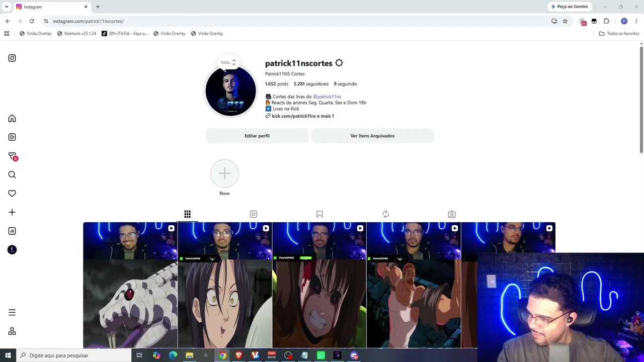Image resolution: width=644 pixels, height=362 pixels.
Task: Open Messages with 8 unread badge
Action: 12,156
